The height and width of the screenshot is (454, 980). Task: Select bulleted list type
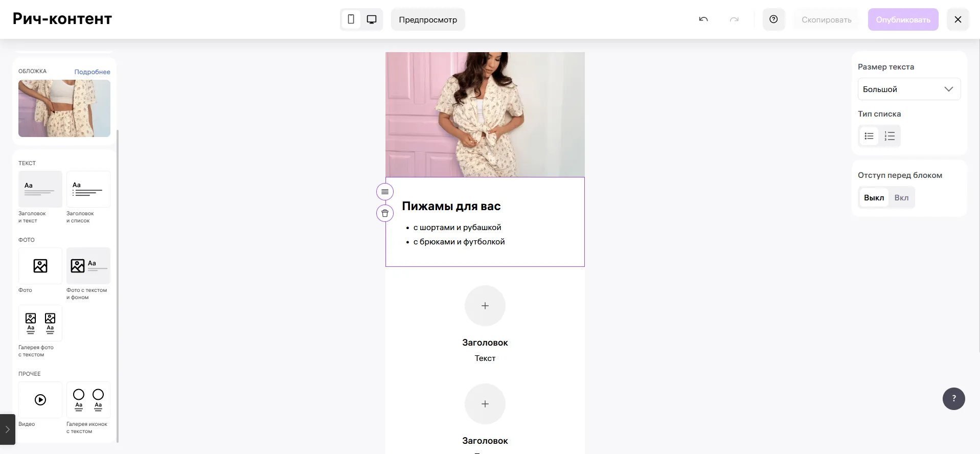click(869, 136)
